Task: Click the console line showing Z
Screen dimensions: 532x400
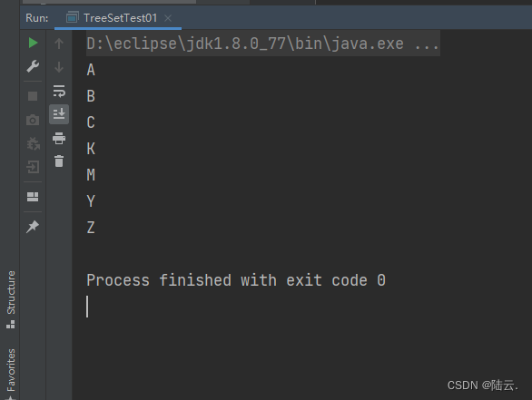Action: pyautogui.click(x=91, y=228)
